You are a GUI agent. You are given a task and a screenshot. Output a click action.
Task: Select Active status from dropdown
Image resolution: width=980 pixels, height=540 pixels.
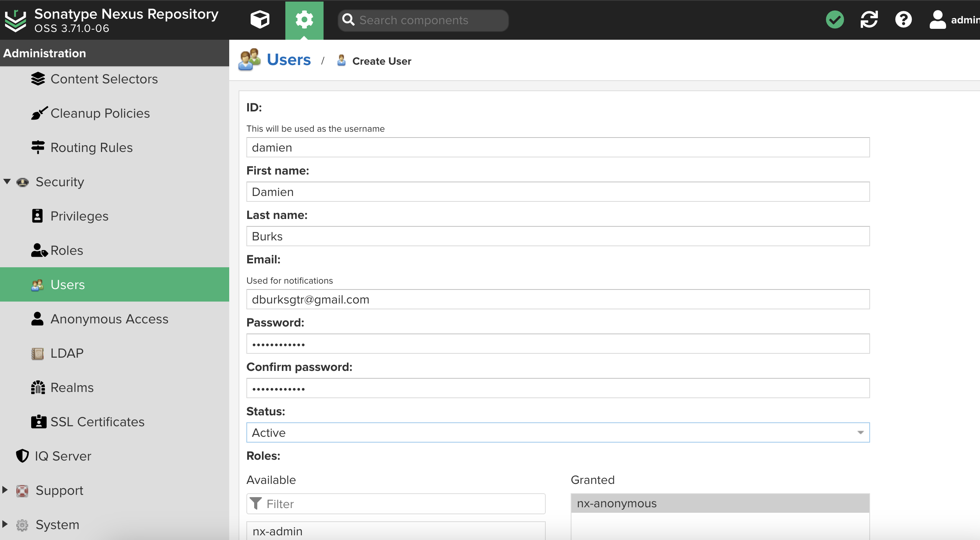[557, 433]
